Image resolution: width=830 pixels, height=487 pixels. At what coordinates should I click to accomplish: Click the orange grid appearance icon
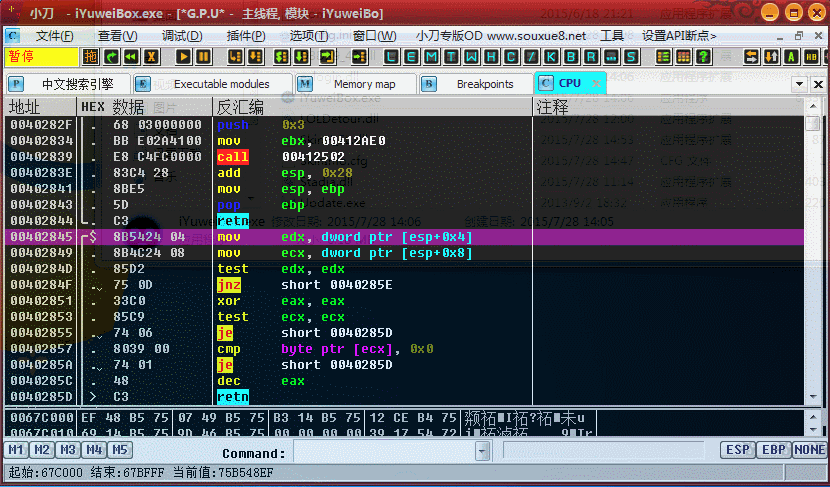click(683, 57)
